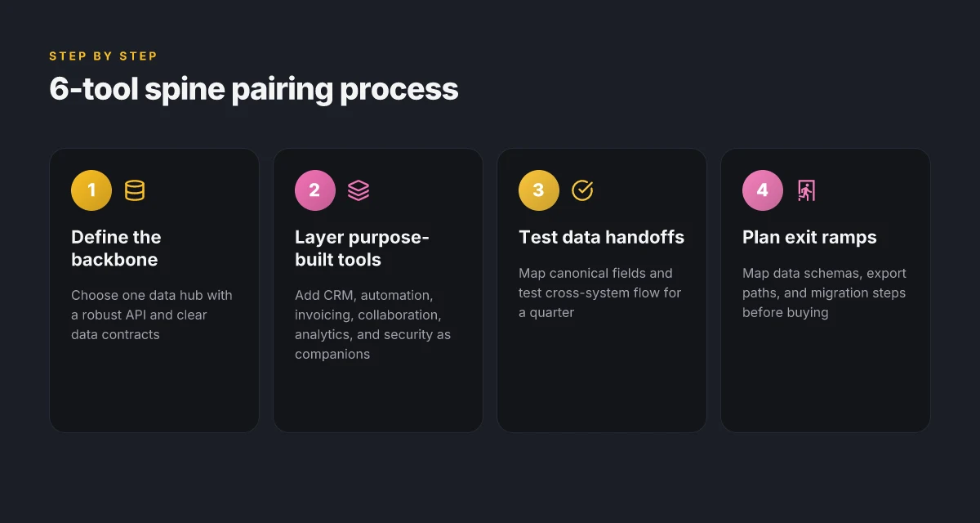Click the 'Add CRM, automation' description text
The width and height of the screenshot is (980, 523).
click(x=372, y=324)
